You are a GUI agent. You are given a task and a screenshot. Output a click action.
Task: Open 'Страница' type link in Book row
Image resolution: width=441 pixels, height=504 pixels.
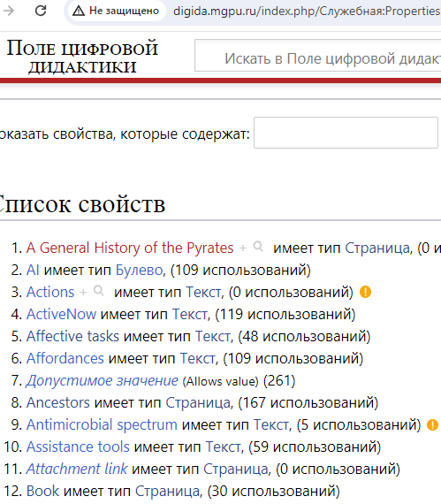click(x=168, y=491)
